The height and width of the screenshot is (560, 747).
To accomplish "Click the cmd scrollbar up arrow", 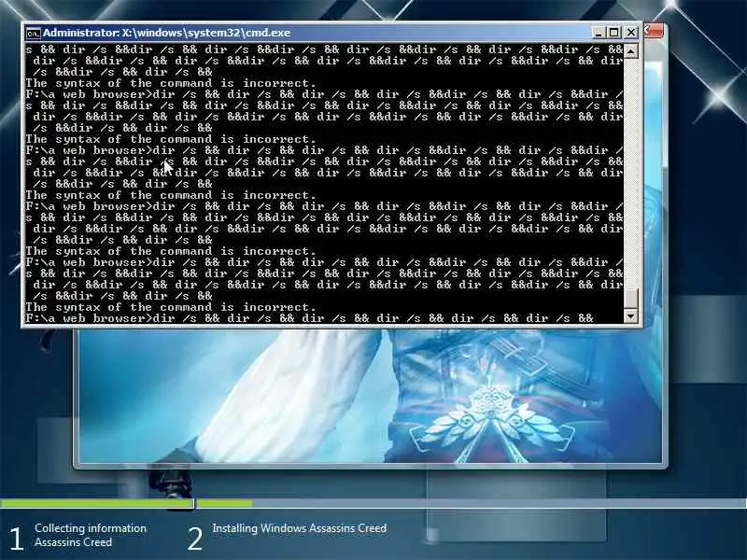I will [x=631, y=50].
